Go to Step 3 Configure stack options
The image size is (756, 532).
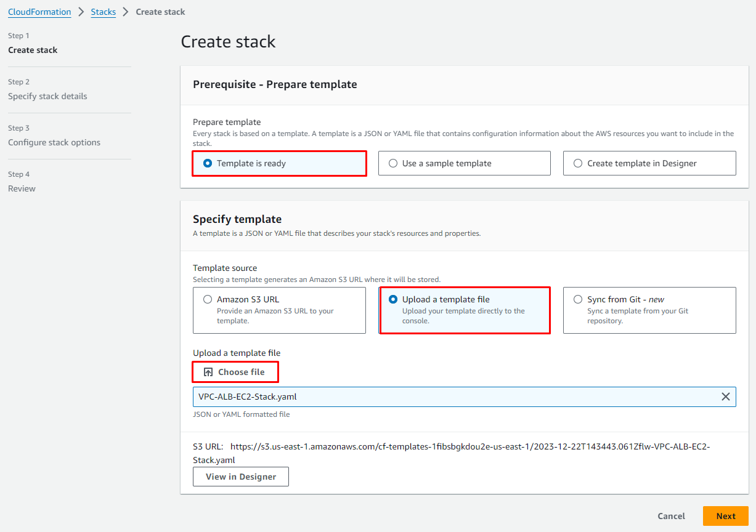[x=54, y=142]
